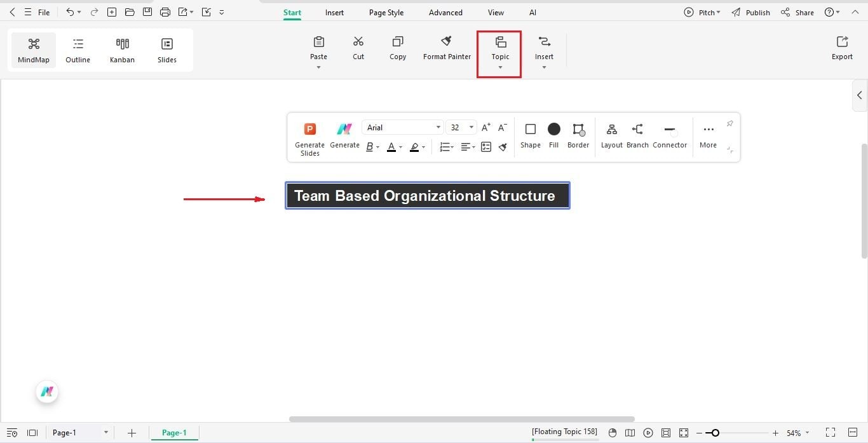Open the hamburger File menu
Viewport: 868px width, 443px height.
pos(37,12)
